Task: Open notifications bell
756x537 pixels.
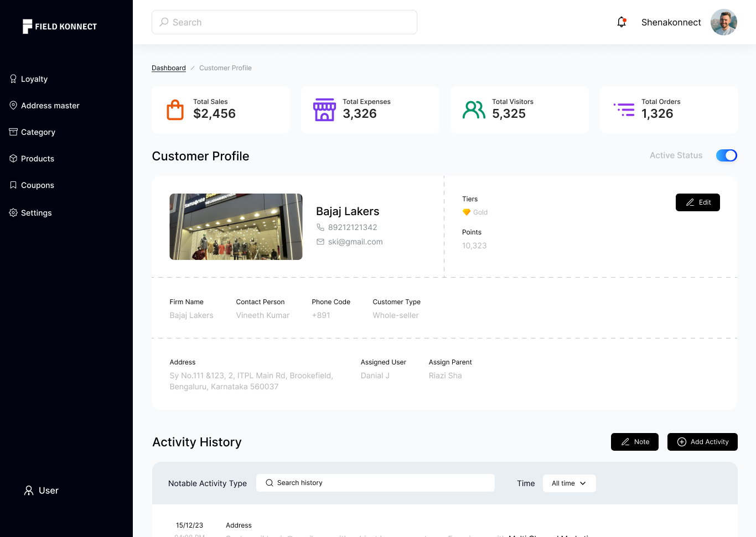Action: pyautogui.click(x=622, y=22)
